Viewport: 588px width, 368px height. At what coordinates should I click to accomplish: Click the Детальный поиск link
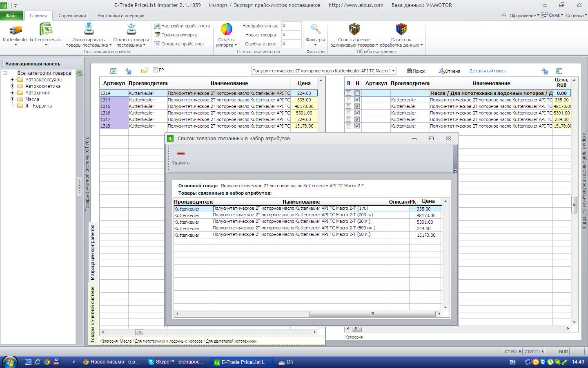pyautogui.click(x=488, y=71)
